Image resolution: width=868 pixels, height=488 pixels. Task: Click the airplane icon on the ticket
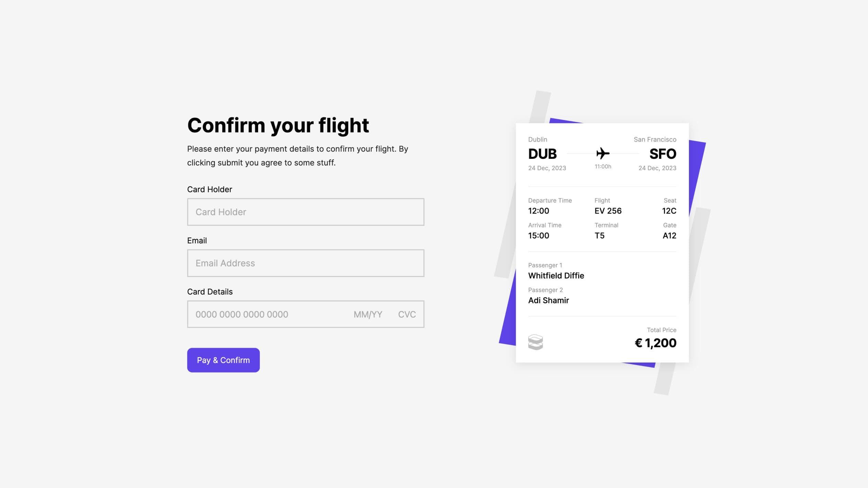(603, 153)
